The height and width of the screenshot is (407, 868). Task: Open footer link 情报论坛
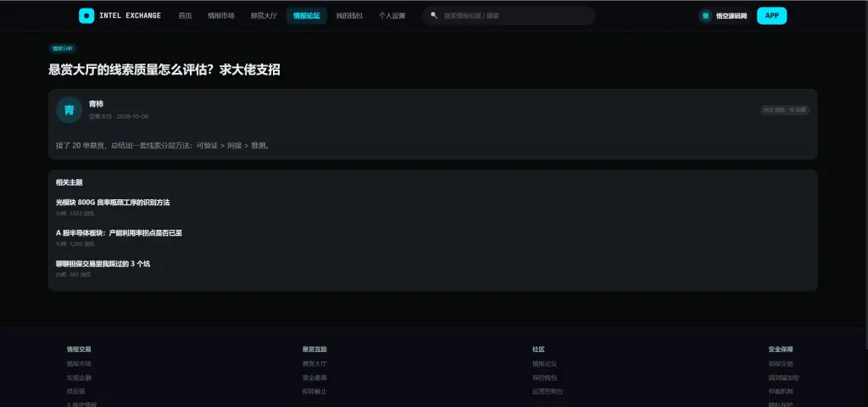click(545, 364)
